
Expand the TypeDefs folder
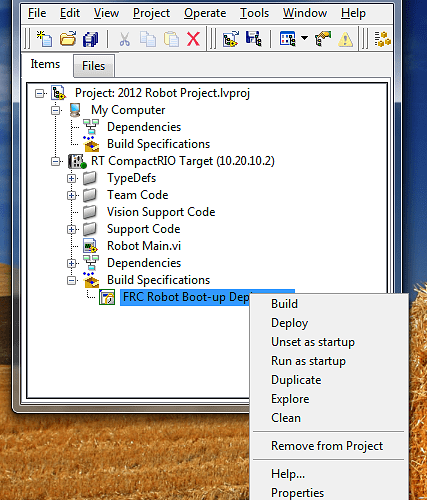(x=71, y=178)
